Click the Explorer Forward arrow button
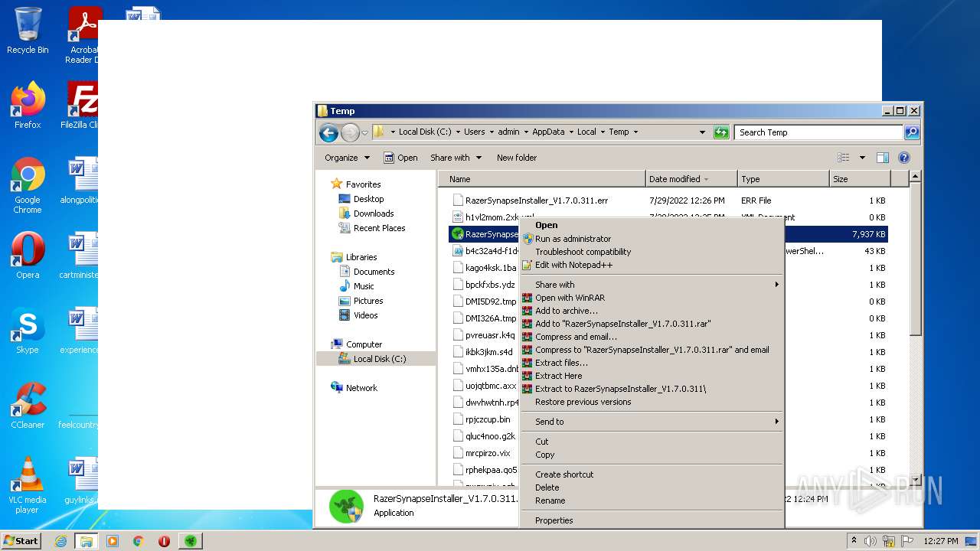The image size is (980, 551). coord(350,132)
